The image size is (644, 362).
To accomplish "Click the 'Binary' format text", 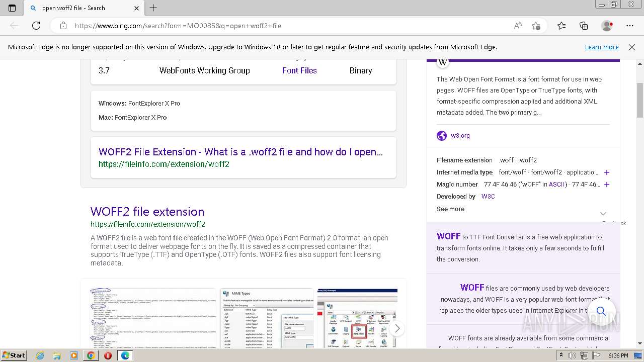I will 361,70.
